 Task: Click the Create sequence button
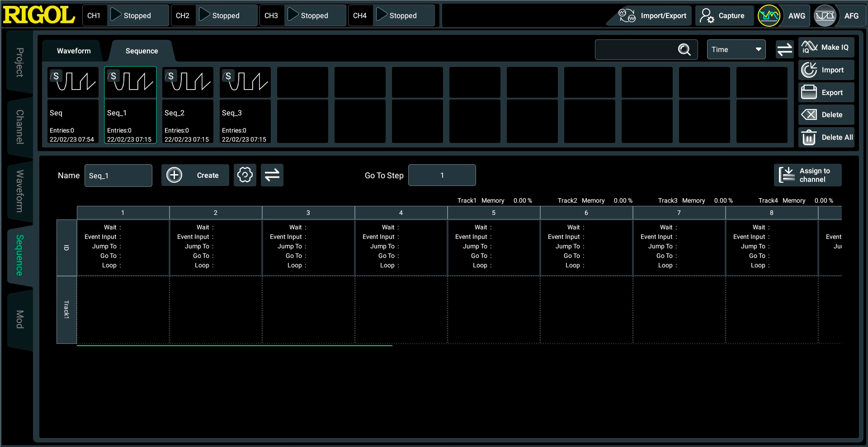pos(195,175)
